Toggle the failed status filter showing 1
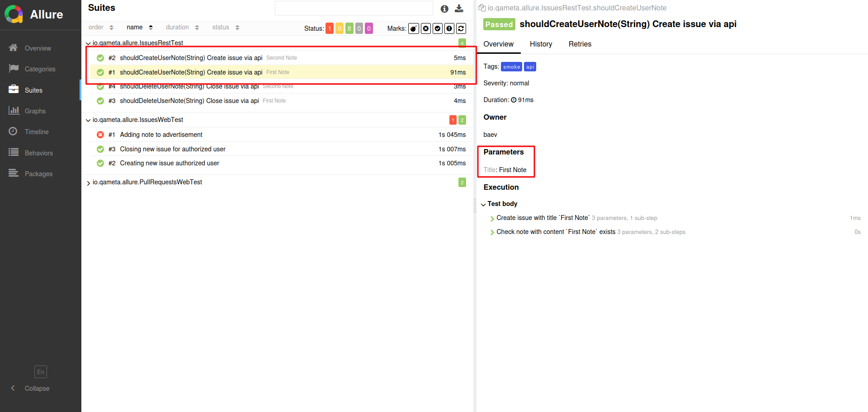Screen dimensions: 868x412 click(330, 28)
